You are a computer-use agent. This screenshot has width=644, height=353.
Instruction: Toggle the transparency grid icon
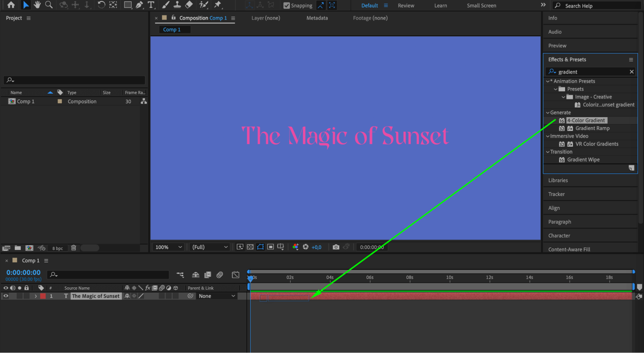coord(250,247)
